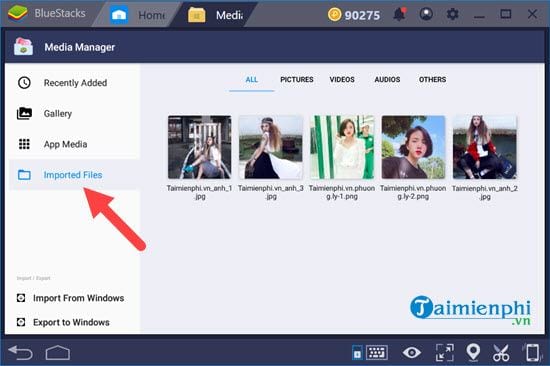550x366 pixels.
Task: Rotate with the shake phone icon
Action: (532, 352)
